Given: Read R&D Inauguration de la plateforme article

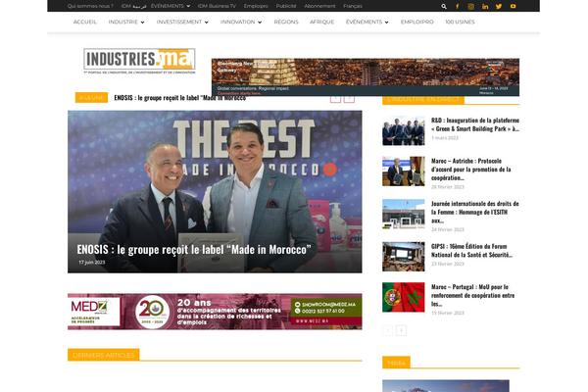Looking at the screenshot, I should click(x=475, y=124).
